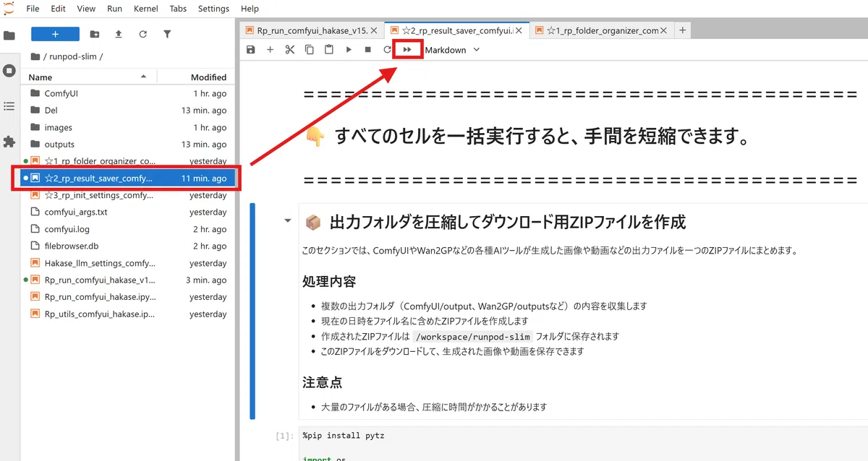Click the save notebook icon
The image size is (868, 461).
[x=250, y=50]
